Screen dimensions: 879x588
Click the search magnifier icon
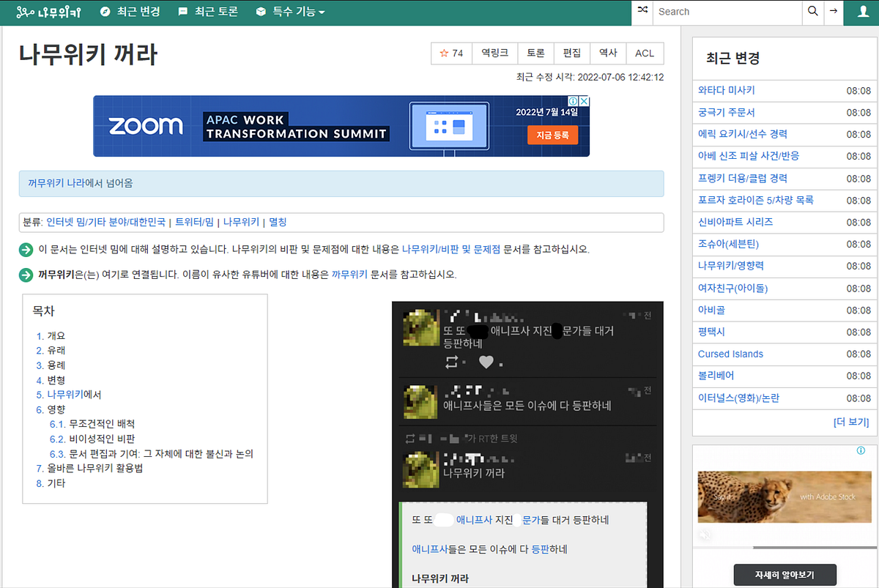(812, 12)
